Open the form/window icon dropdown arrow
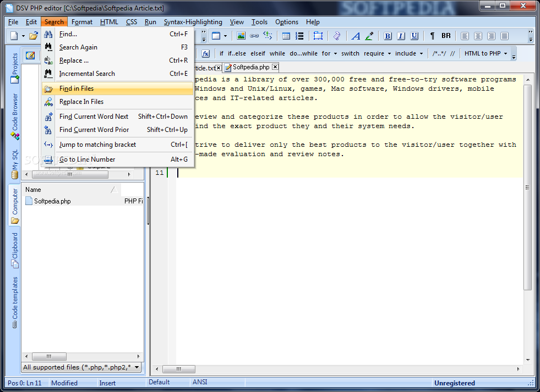Image resolution: width=540 pixels, height=392 pixels. pos(225,36)
